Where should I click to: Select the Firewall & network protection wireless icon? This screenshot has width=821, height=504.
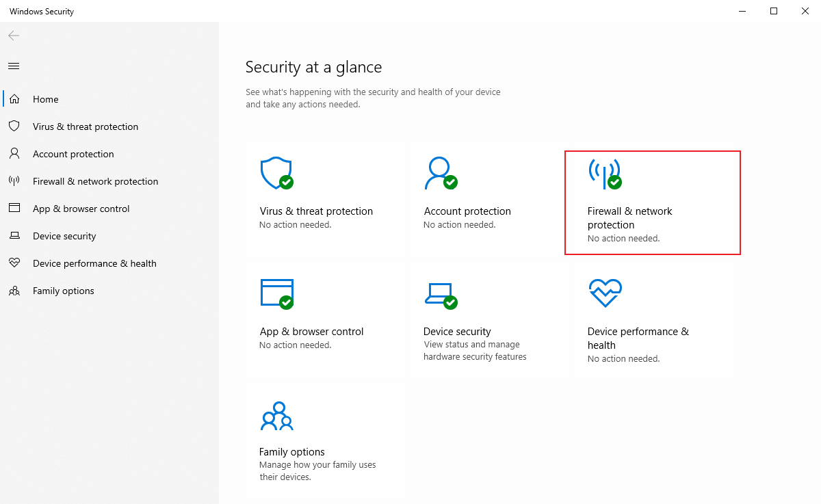click(x=604, y=172)
